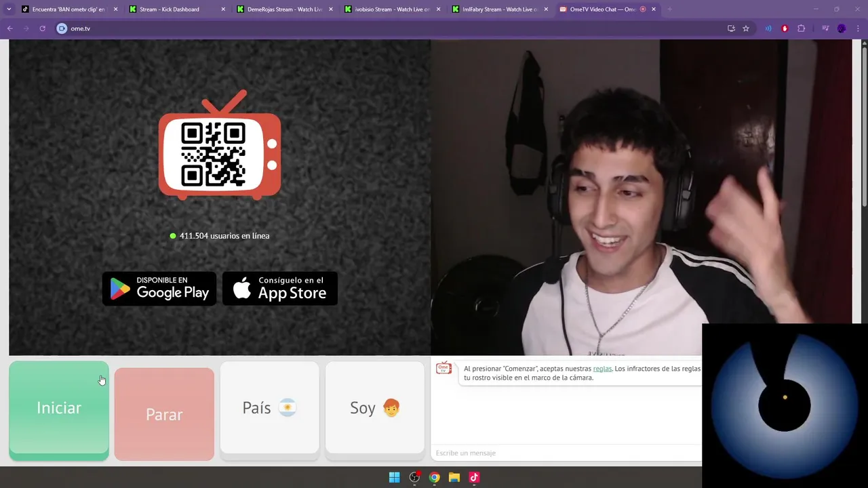Click the install app icon in address bar
Image resolution: width=868 pixels, height=488 pixels.
[x=731, y=28]
